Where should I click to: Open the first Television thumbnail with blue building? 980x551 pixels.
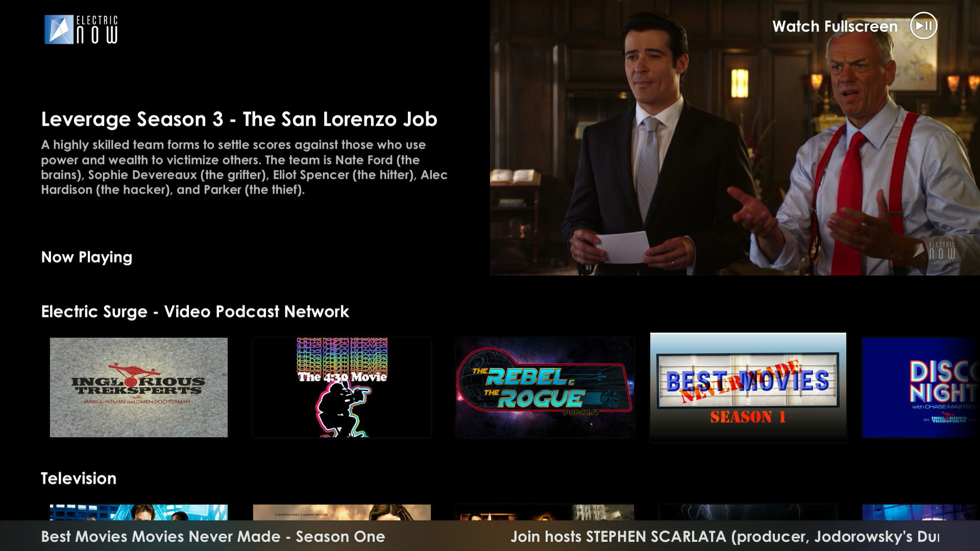tap(139, 512)
